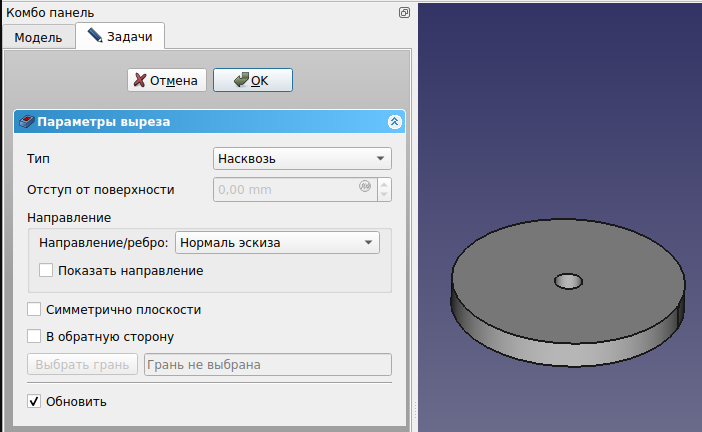Switch to the Модель tab

coord(38,37)
